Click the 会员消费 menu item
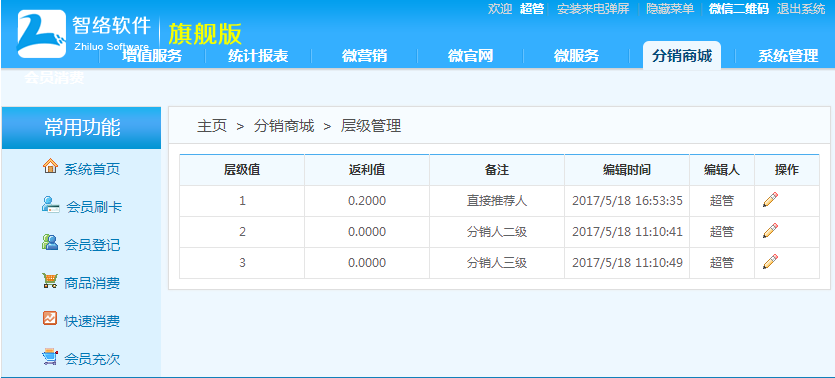The width and height of the screenshot is (835, 378). [x=54, y=78]
